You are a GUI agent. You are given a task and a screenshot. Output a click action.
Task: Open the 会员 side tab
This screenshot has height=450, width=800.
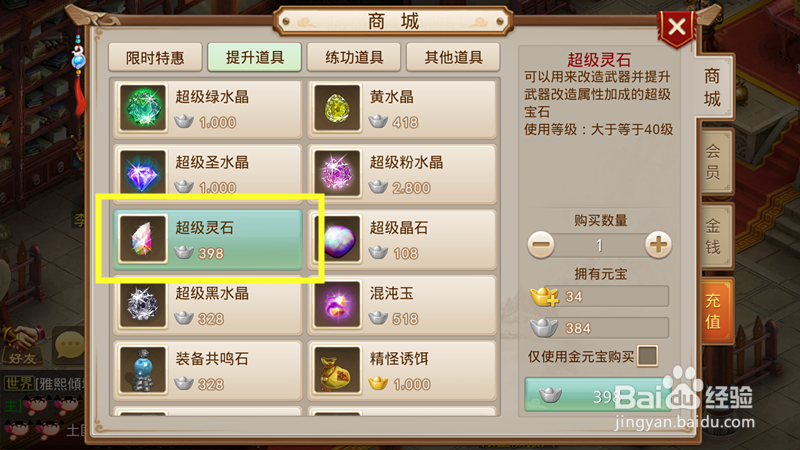(x=713, y=161)
